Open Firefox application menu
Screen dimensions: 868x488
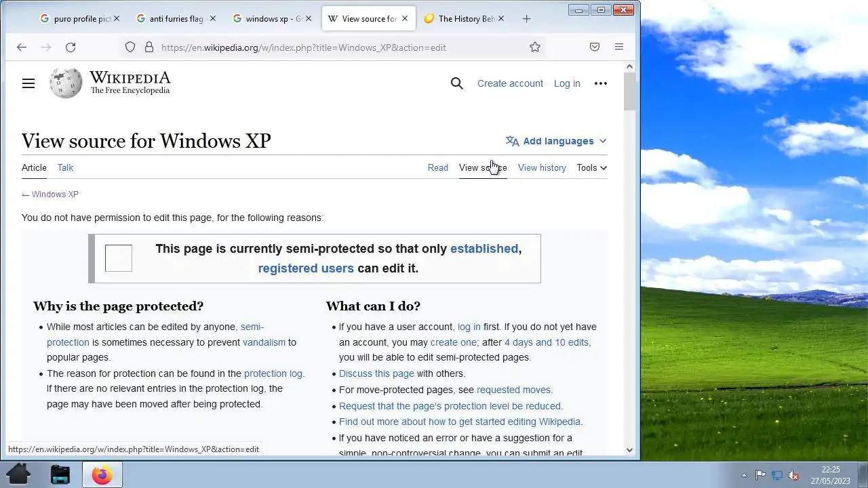pyautogui.click(x=619, y=47)
